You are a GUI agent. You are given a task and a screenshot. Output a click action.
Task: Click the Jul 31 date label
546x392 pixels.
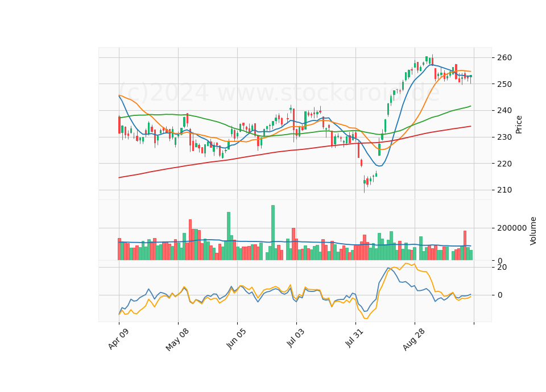pos(354,337)
